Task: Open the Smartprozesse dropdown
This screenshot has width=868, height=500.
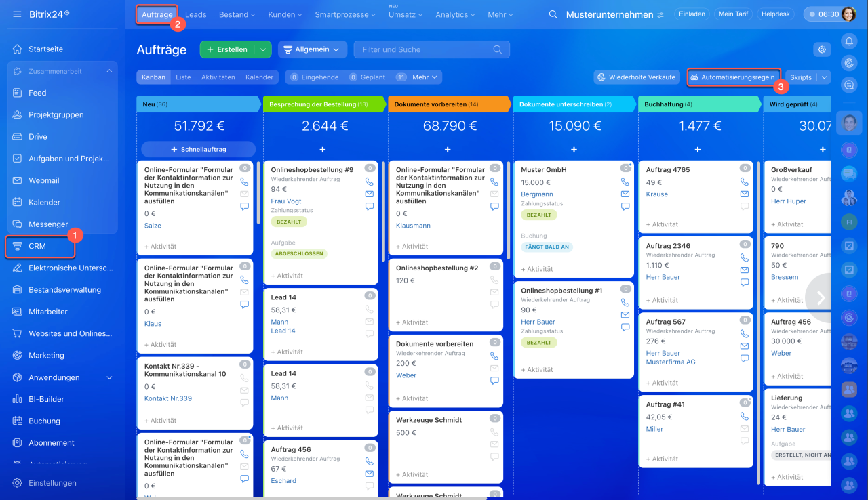Action: point(345,14)
